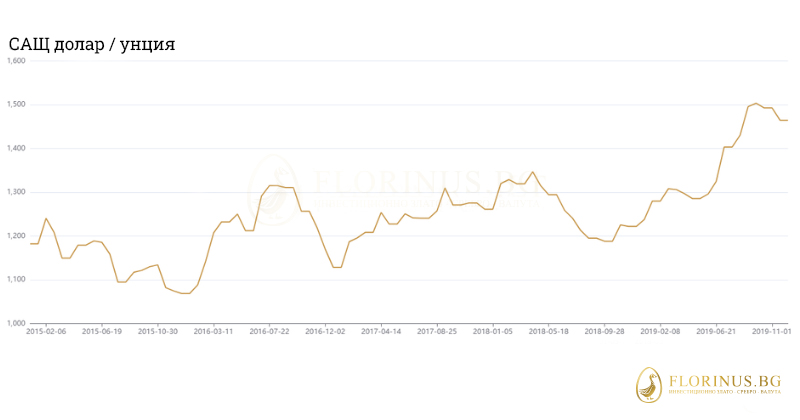The image size is (800, 420).
Task: Select the 2015-02-06 date on x-axis
Action: pos(46,331)
